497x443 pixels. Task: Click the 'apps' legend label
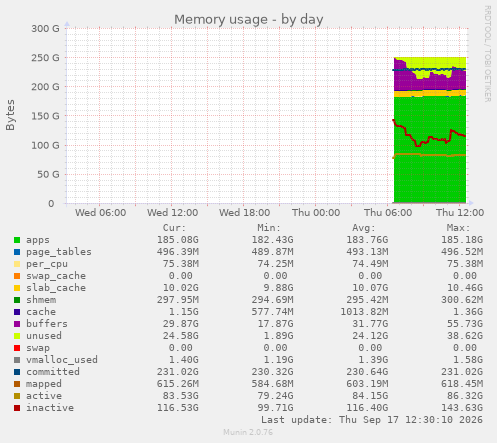coord(38,240)
